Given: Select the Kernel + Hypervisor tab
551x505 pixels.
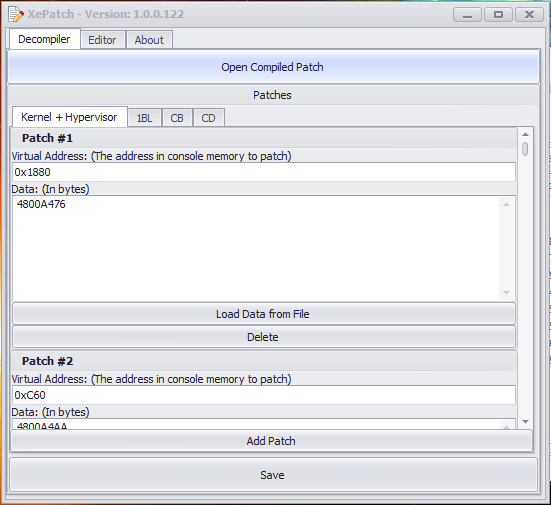Looking at the screenshot, I should click(70, 117).
